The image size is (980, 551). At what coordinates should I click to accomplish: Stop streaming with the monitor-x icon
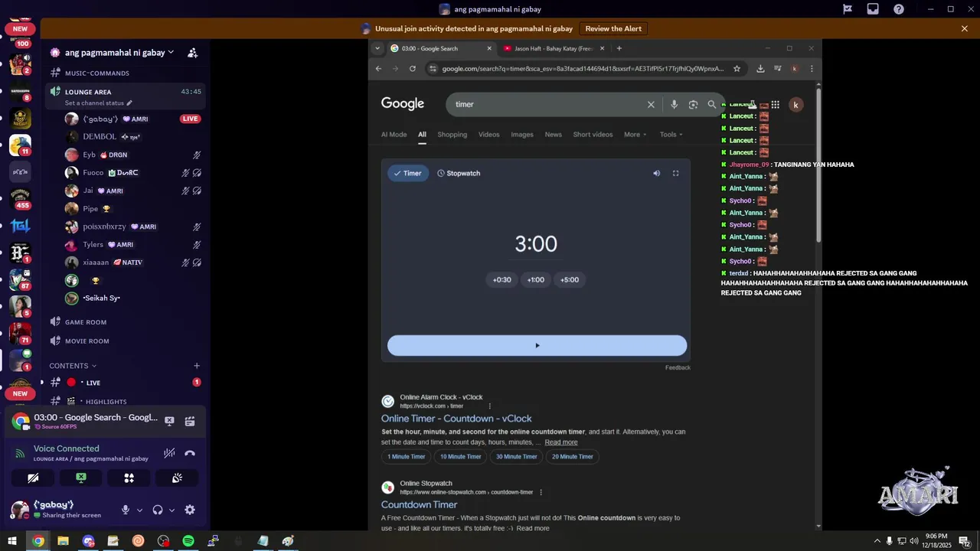(169, 421)
